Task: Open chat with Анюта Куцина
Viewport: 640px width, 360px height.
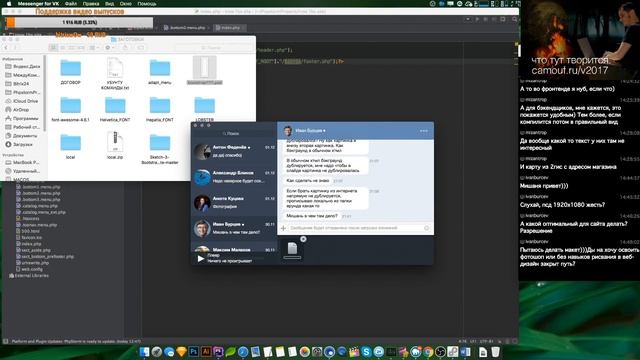Action: tap(234, 202)
